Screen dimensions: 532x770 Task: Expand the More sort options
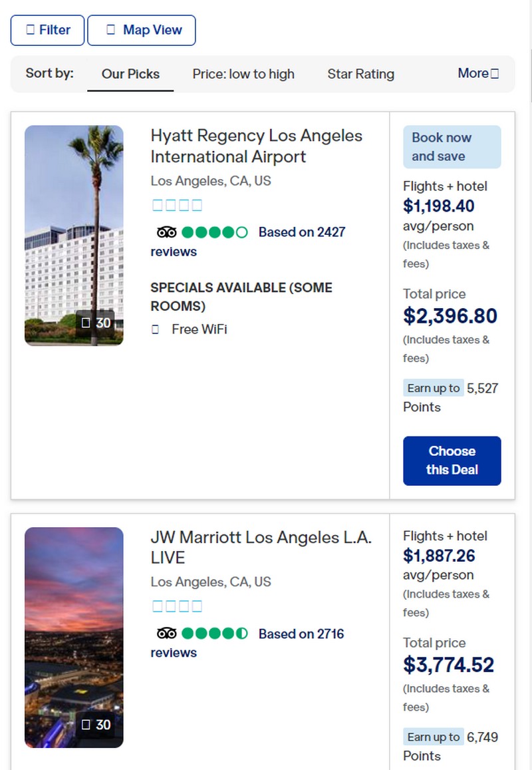479,73
